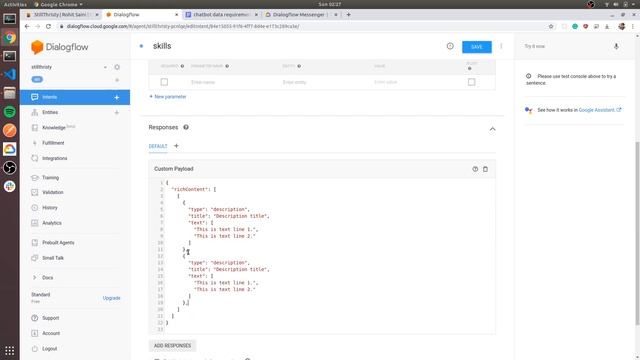The width and height of the screenshot is (640, 360).
Task: Open Support page
Action: pos(50,318)
